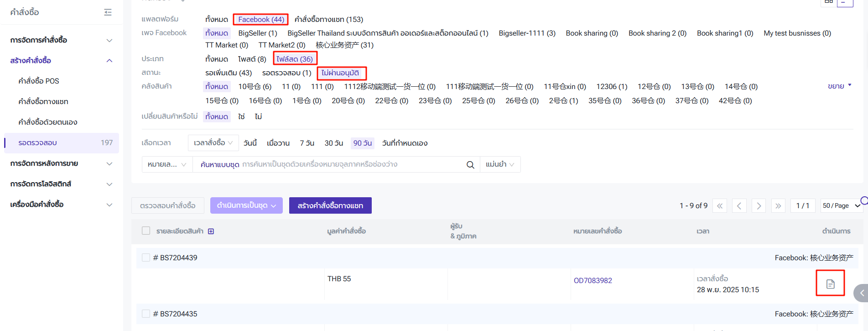Open the 50 / Page size dropdown

pyautogui.click(x=841, y=206)
